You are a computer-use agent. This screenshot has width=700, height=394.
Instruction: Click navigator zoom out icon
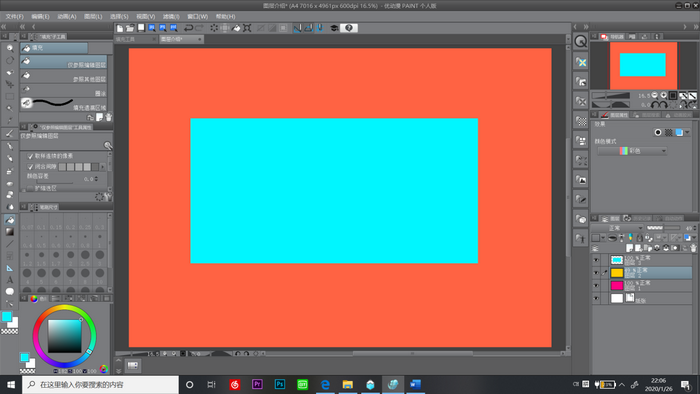(x=654, y=95)
